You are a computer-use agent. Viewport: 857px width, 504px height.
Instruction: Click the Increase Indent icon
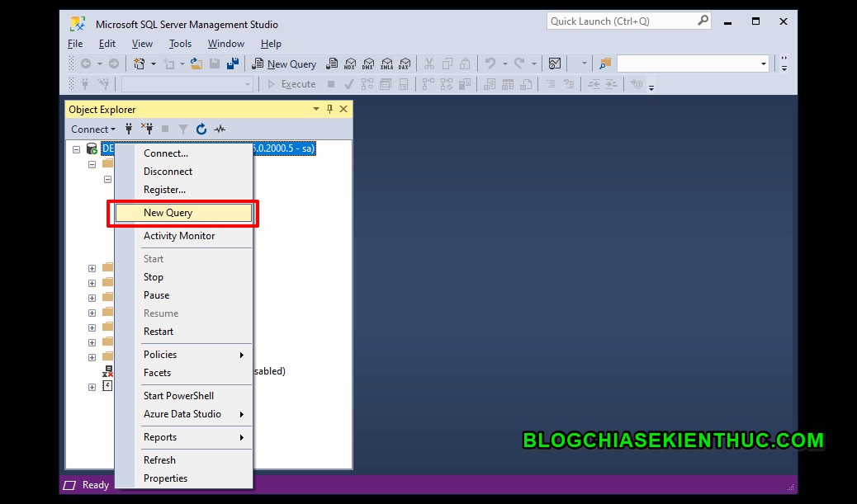coord(611,84)
